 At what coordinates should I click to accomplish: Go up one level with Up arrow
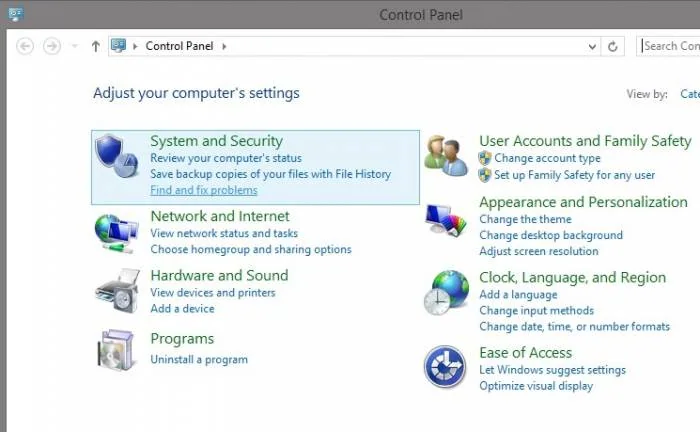click(96, 46)
